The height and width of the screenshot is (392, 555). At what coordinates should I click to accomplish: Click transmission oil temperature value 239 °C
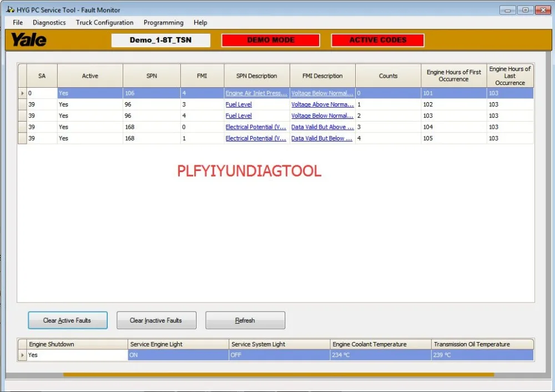(x=482, y=355)
